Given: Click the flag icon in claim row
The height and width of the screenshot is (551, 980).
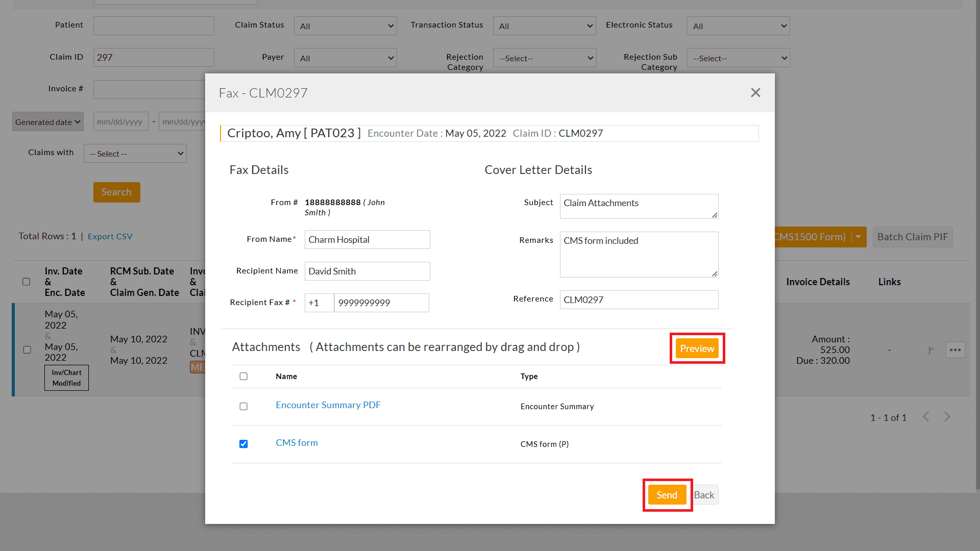Looking at the screenshot, I should pos(931,350).
